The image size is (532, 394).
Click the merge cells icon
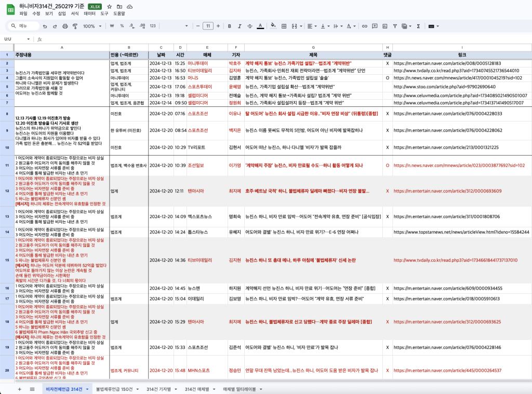pyautogui.click(x=294, y=26)
